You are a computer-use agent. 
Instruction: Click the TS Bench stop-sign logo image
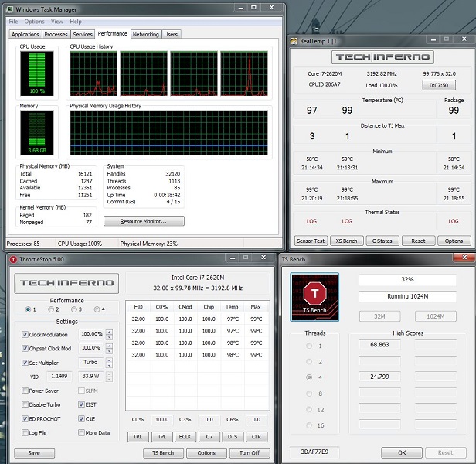click(314, 297)
